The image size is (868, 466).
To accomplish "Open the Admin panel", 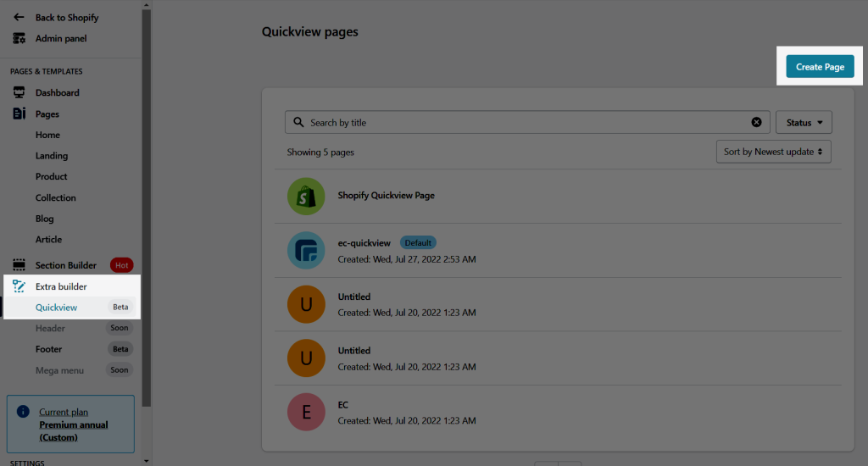I will [61, 38].
